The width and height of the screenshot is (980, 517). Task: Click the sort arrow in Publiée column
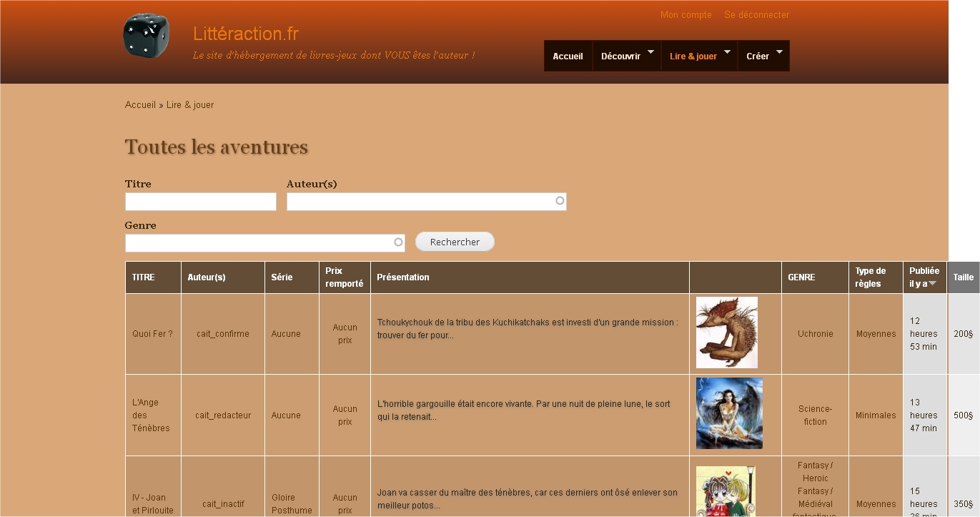pyautogui.click(x=932, y=284)
